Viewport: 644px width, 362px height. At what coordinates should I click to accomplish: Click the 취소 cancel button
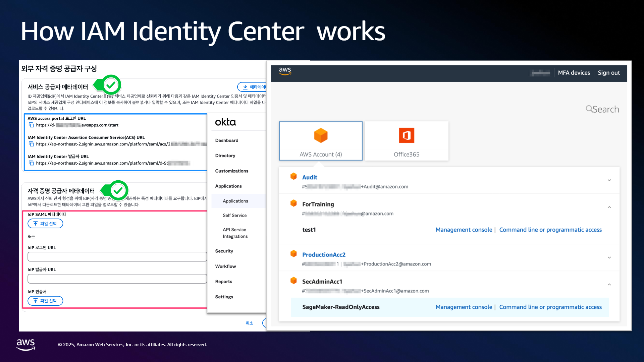pyautogui.click(x=249, y=323)
